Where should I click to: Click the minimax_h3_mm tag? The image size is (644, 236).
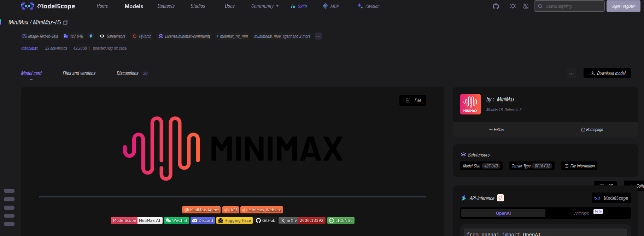232,36
